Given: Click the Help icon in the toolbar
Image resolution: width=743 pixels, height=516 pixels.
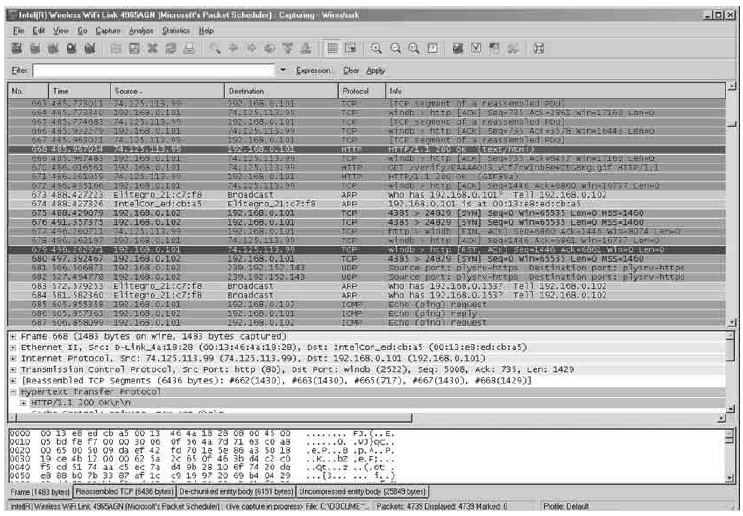Looking at the screenshot, I should 539,48.
